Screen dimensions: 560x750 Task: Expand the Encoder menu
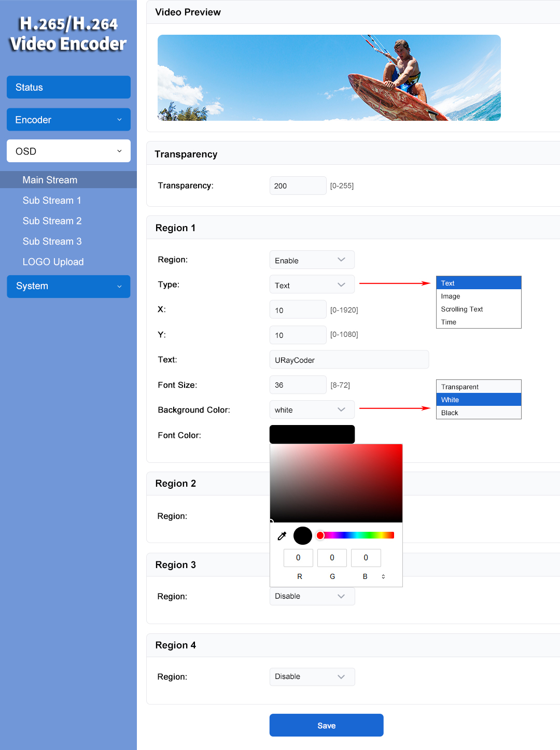[68, 120]
